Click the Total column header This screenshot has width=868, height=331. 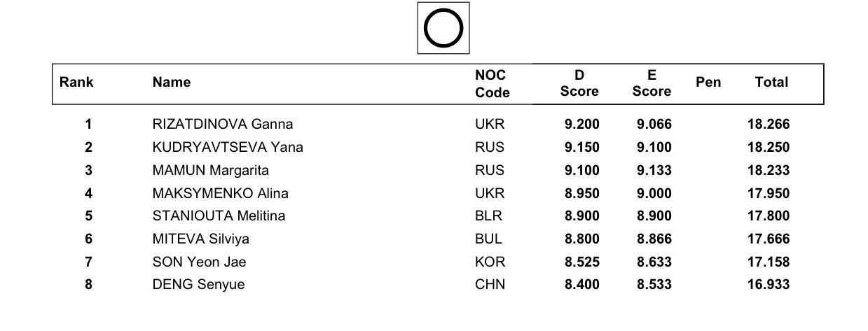pyautogui.click(x=771, y=83)
